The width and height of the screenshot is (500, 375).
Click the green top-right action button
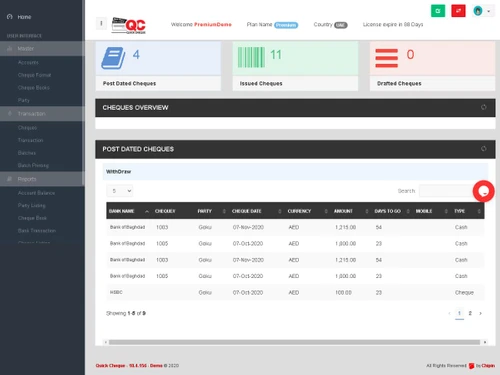(438, 11)
